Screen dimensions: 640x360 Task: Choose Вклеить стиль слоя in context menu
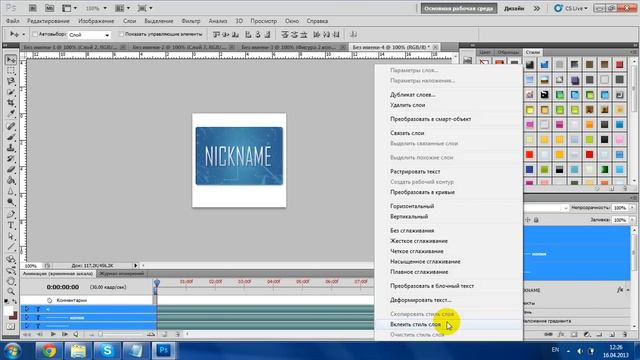coord(416,324)
